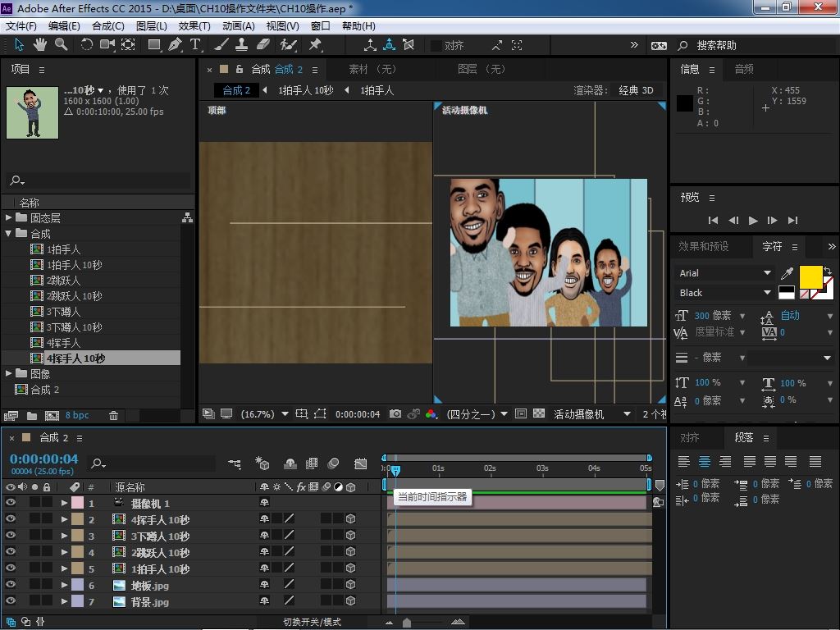Screen dimensions: 840x630
Task: Open the 合成(C) menu
Action: [x=108, y=25]
